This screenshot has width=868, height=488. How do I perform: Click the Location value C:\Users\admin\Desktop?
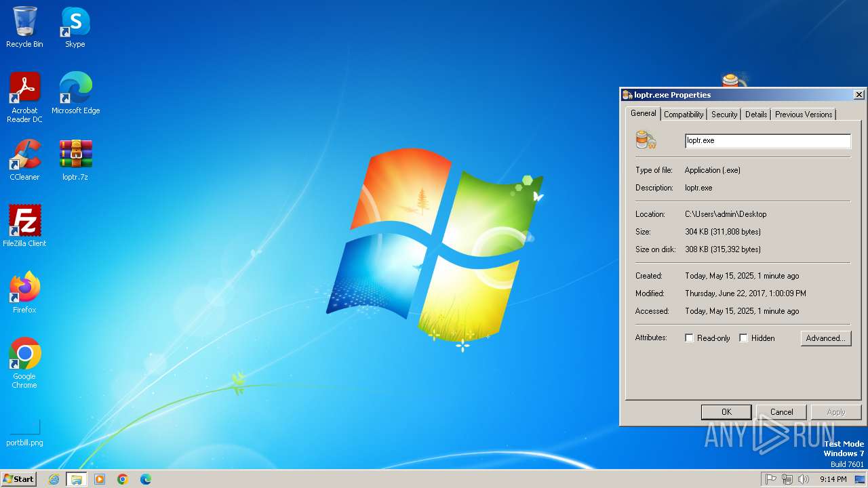(726, 214)
